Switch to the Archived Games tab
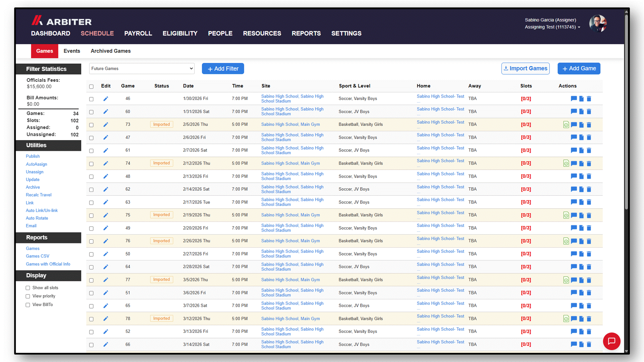 coord(111,51)
